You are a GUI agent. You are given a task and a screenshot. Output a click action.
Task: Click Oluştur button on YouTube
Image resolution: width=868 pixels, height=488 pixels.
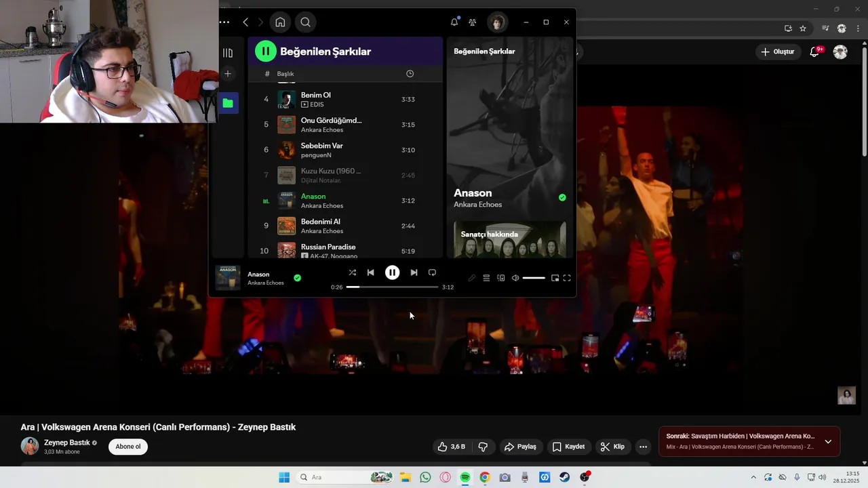(777, 52)
